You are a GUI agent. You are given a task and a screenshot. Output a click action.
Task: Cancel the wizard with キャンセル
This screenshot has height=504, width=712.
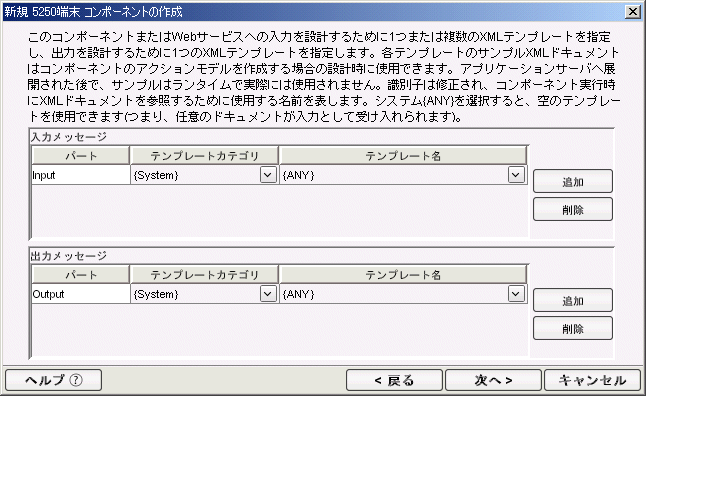point(592,380)
